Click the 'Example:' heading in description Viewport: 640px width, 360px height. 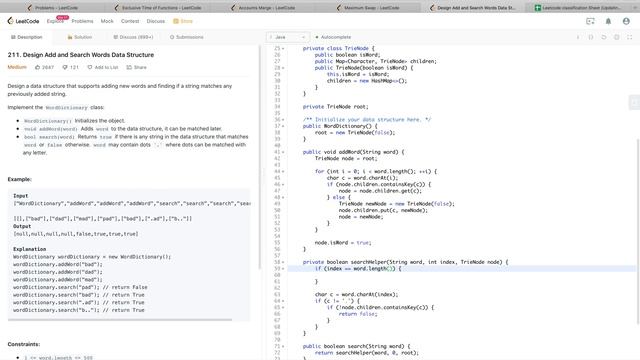tap(19, 179)
